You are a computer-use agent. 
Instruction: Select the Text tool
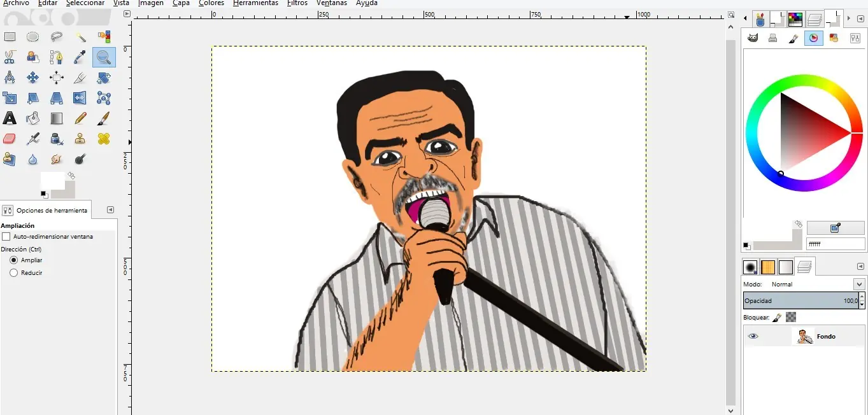tap(10, 118)
